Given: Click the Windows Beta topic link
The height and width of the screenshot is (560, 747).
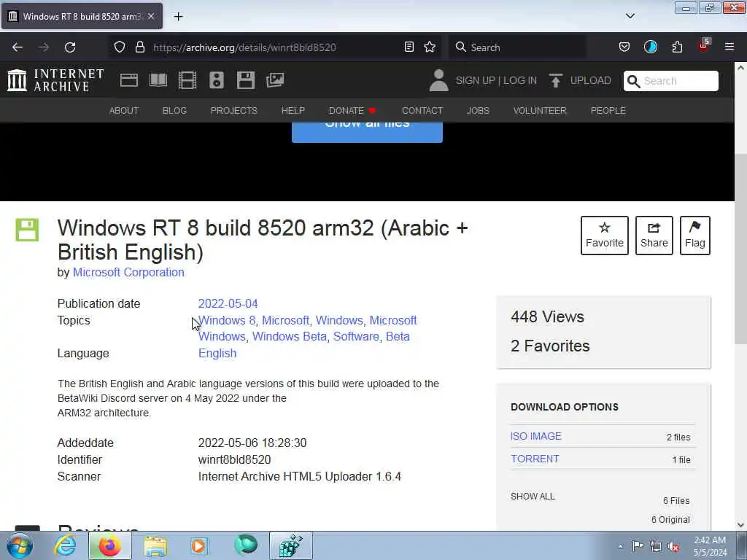Looking at the screenshot, I should click(289, 337).
